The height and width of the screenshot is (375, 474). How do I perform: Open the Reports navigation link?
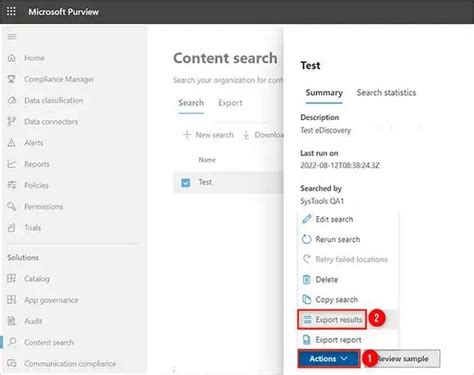(37, 164)
